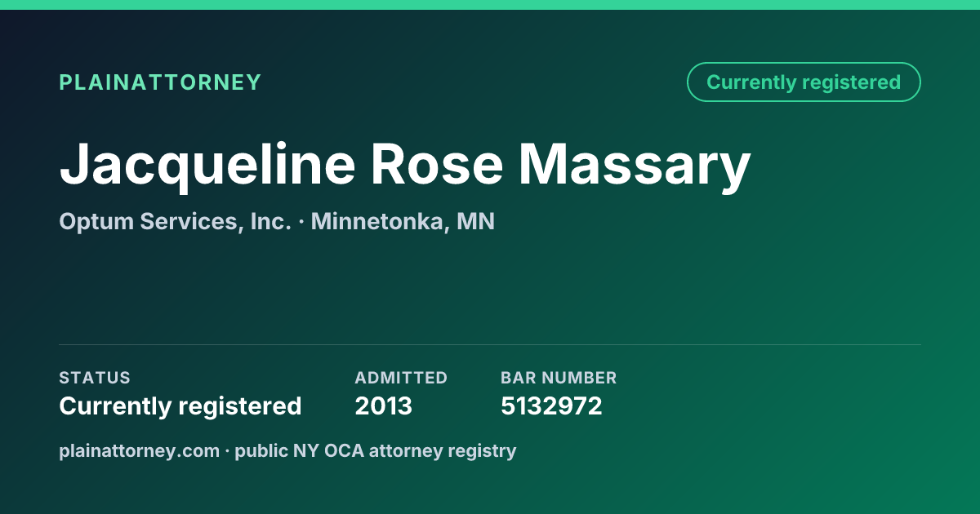The width and height of the screenshot is (980, 514).
Task: Click the word Jacqueline in the heading
Action: point(207,167)
